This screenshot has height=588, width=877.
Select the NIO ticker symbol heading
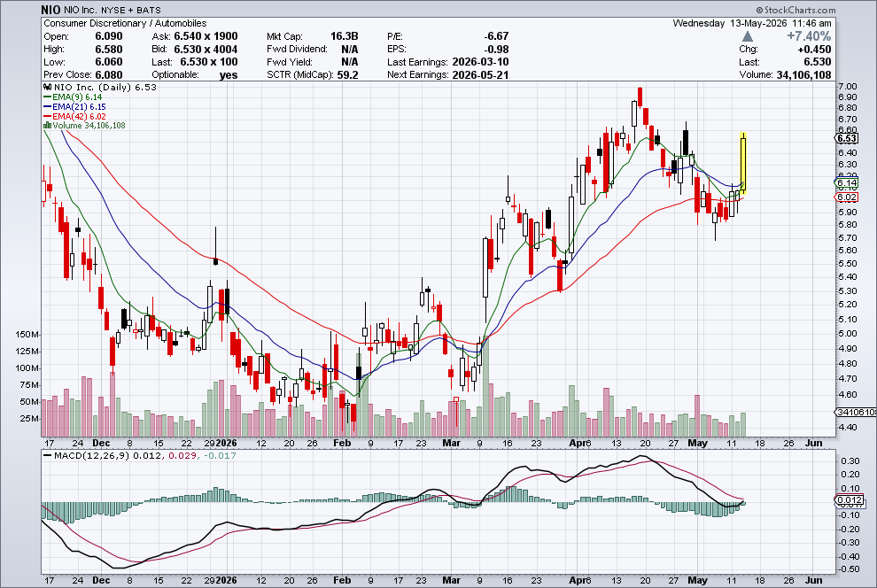tap(50, 10)
